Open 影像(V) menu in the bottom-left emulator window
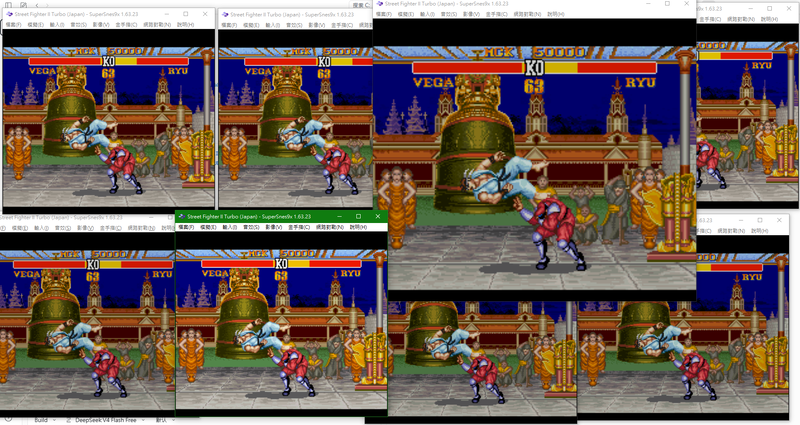800x425 pixels. click(85, 228)
